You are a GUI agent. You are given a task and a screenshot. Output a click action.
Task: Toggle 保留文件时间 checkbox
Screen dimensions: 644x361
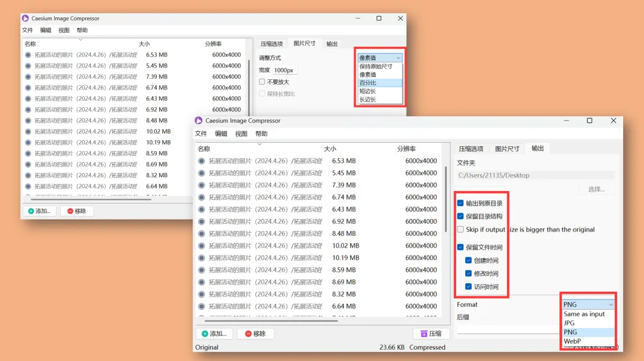pos(460,247)
